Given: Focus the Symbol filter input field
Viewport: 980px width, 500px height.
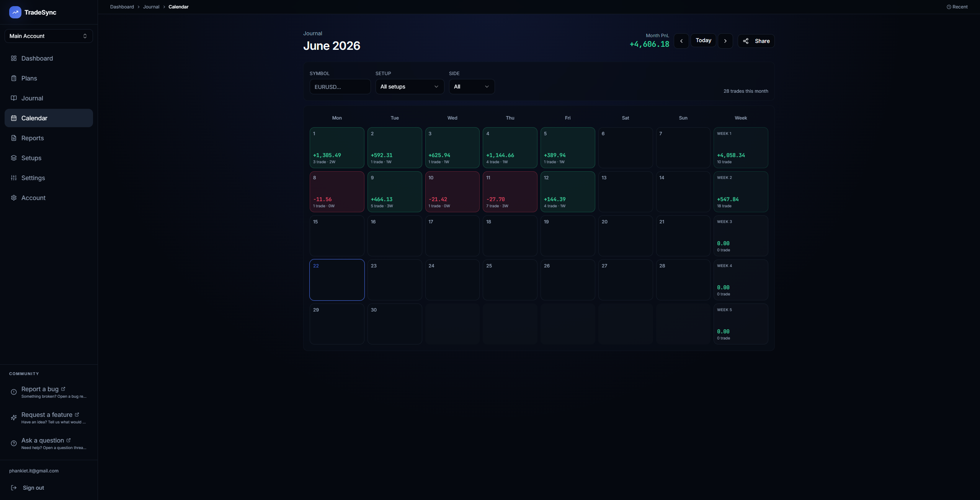Looking at the screenshot, I should [340, 87].
